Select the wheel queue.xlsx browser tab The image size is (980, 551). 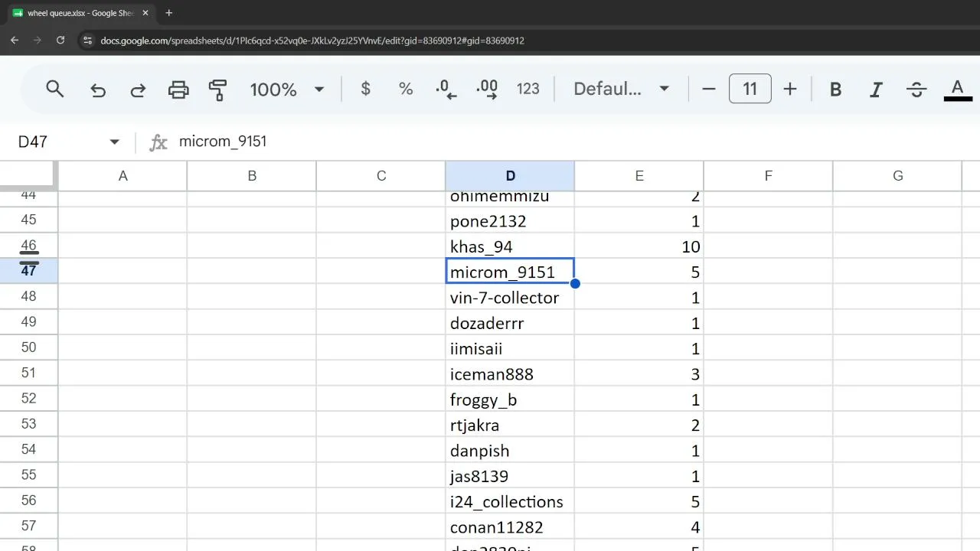pos(80,13)
